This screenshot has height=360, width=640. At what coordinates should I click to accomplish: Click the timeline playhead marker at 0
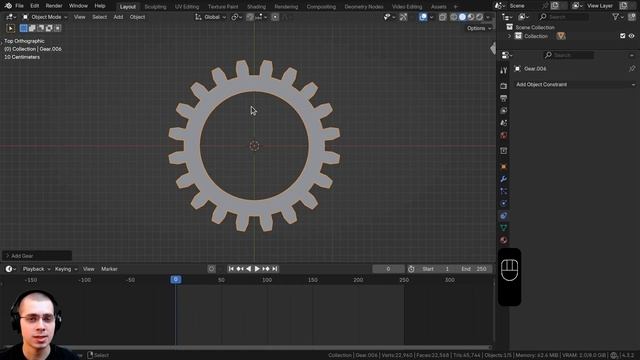click(x=176, y=280)
